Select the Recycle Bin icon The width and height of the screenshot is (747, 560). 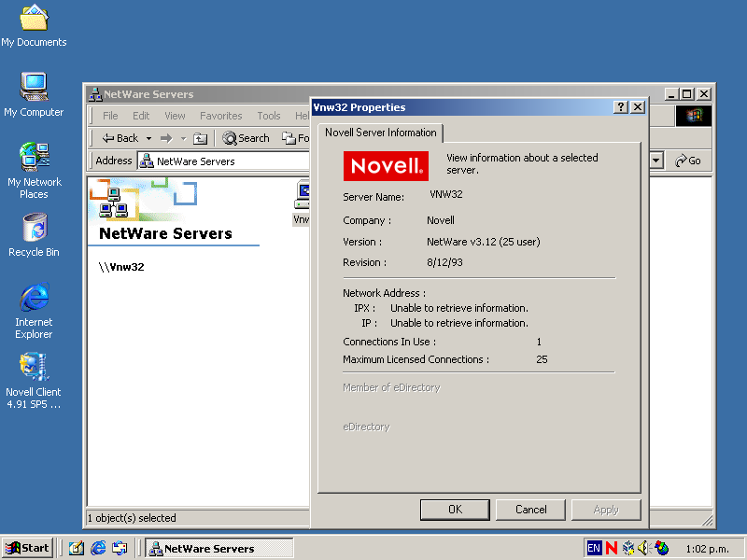click(x=34, y=234)
